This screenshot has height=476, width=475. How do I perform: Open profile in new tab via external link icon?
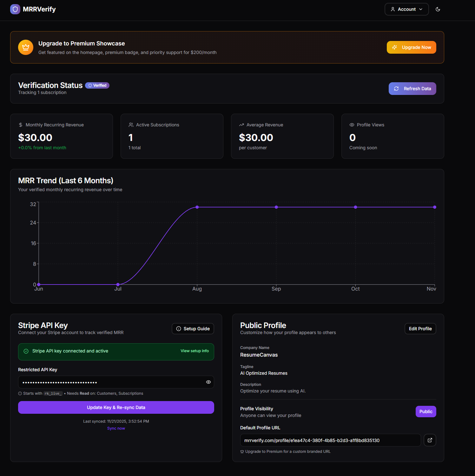pos(430,440)
